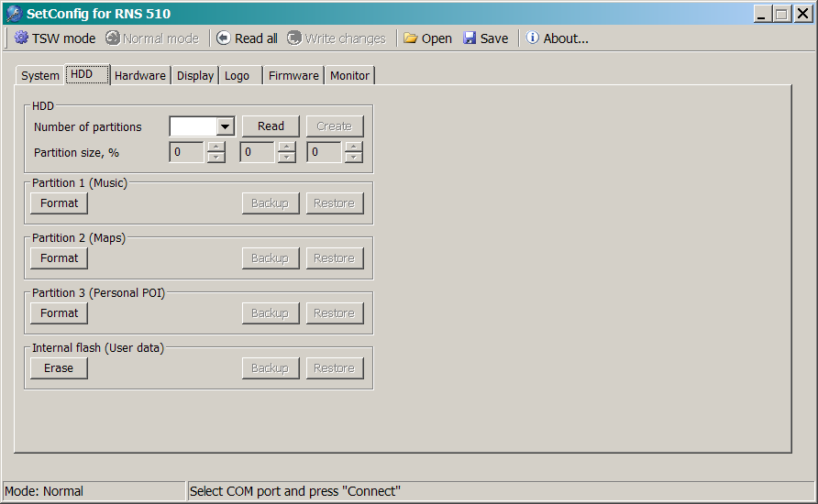Decrease the second partition size with the down arrow
This screenshot has width=818, height=504.
pos(286,158)
